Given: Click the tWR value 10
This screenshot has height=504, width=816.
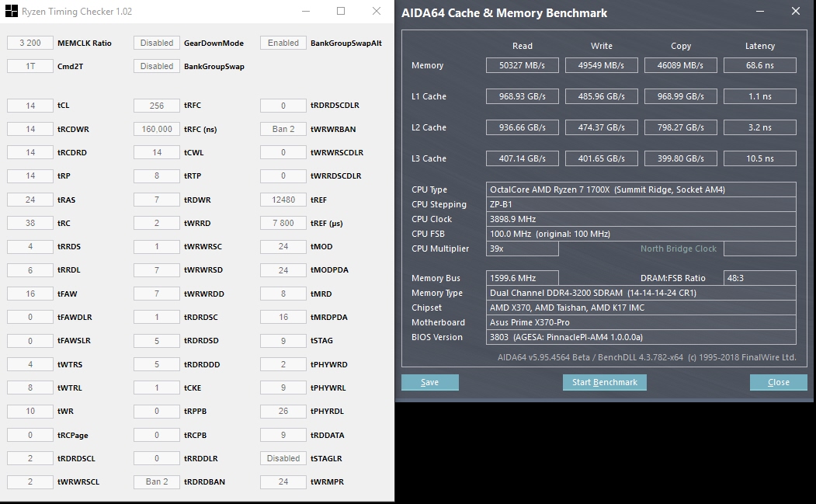Looking at the screenshot, I should (30, 411).
